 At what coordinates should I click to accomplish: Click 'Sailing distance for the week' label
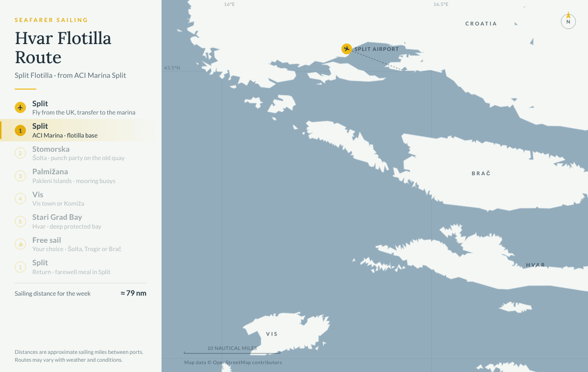tap(53, 294)
